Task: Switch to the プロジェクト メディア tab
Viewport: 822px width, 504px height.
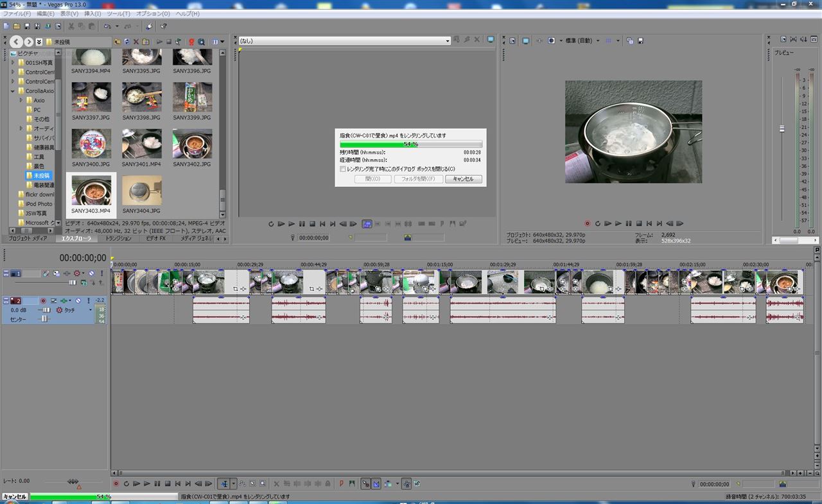Action: pyautogui.click(x=27, y=238)
